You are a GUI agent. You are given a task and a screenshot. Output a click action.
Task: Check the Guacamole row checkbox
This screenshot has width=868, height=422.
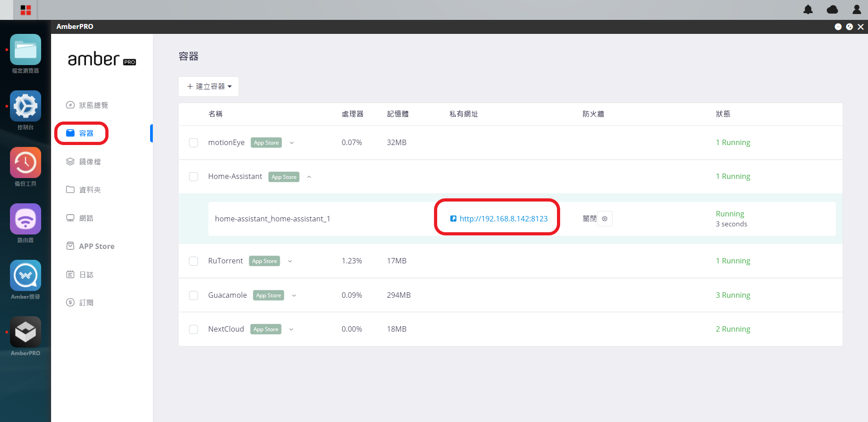pyautogui.click(x=193, y=295)
